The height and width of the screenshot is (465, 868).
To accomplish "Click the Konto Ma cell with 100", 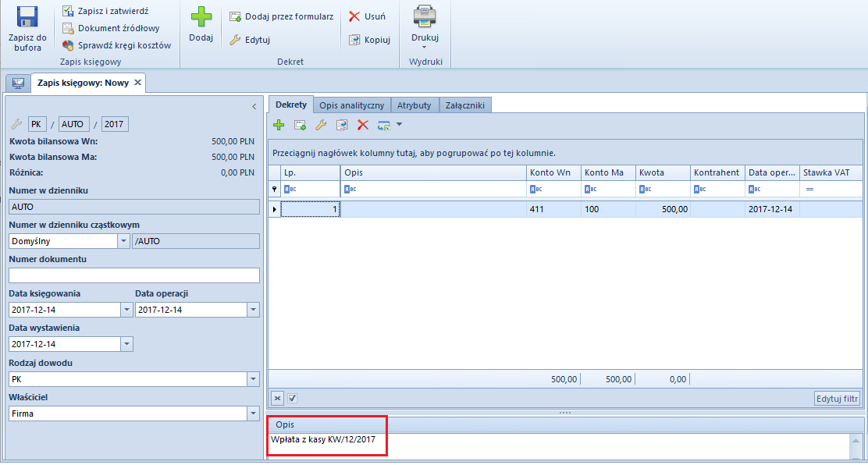I will [608, 209].
